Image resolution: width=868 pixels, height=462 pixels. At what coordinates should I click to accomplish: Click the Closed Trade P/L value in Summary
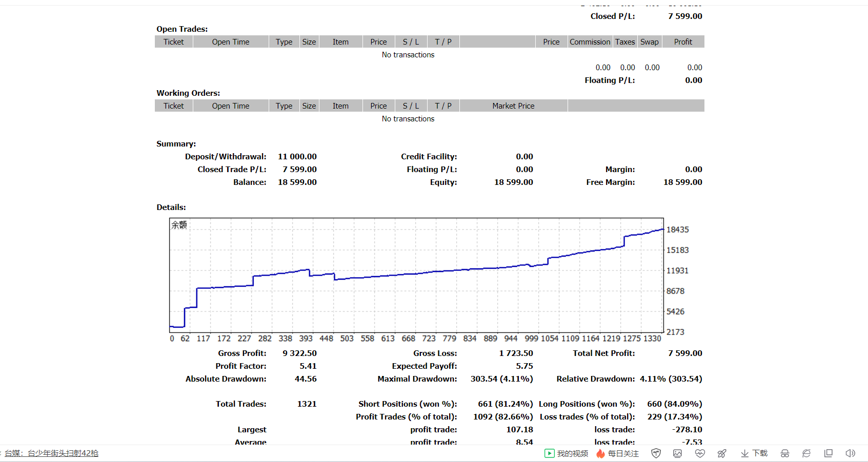click(299, 170)
